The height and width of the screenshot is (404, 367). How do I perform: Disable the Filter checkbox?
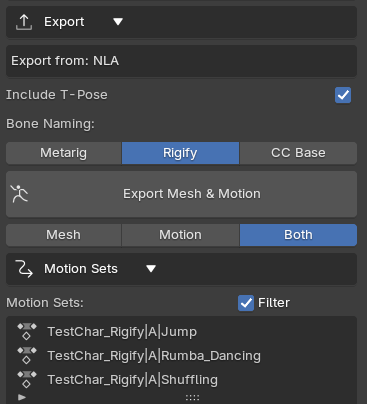point(246,303)
